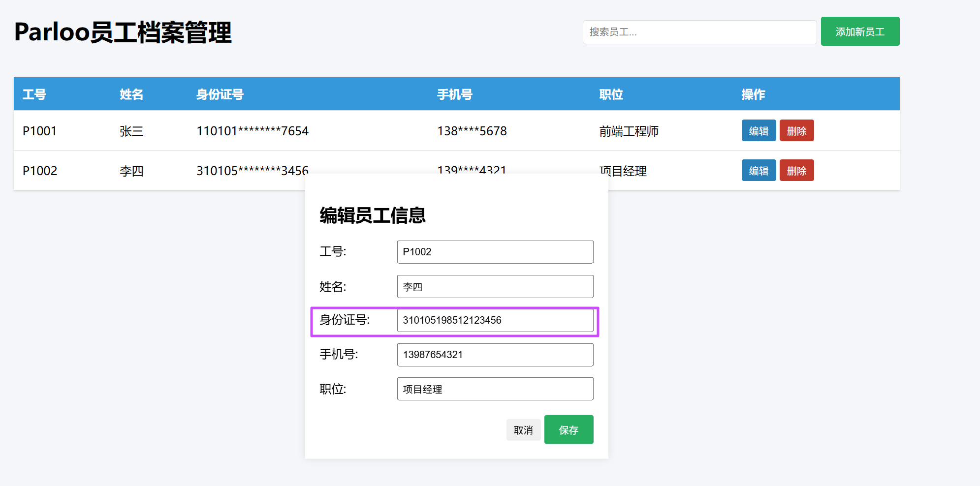Click the 手机号 field showing 13987654321
The image size is (980, 486).
(495, 355)
